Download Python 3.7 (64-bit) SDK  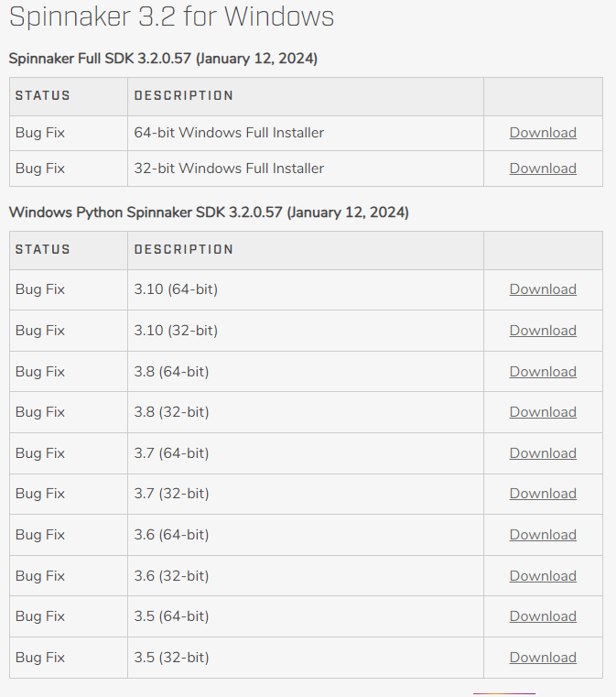click(543, 453)
